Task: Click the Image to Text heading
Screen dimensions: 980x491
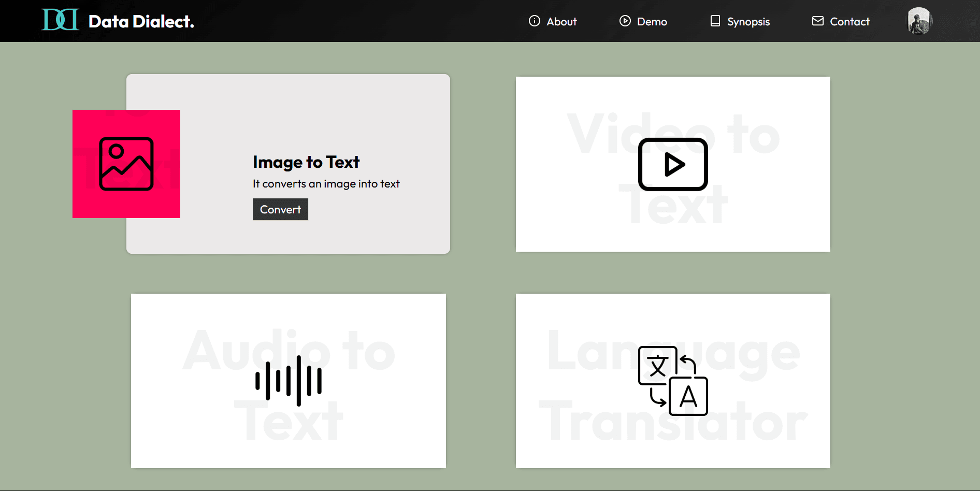Action: 306,162
